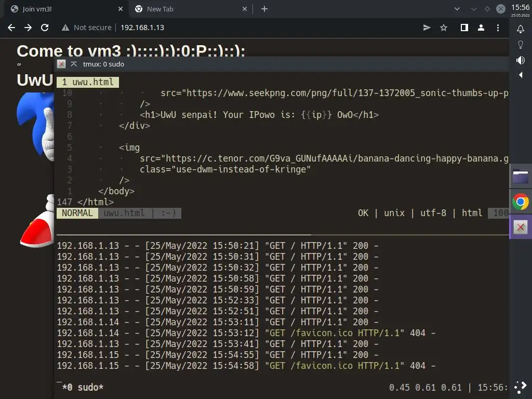Click the log entry at 15:53:41
532x399 pixels.
218,344
